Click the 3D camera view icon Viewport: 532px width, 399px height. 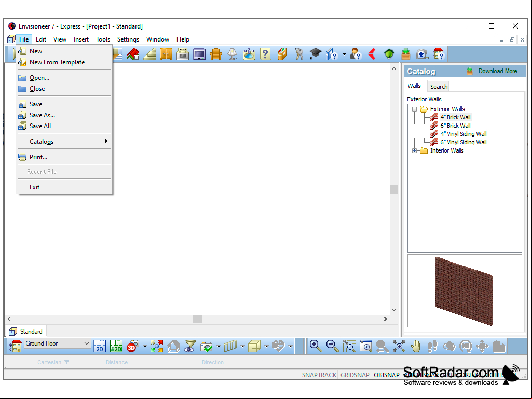pyautogui.click(x=133, y=346)
